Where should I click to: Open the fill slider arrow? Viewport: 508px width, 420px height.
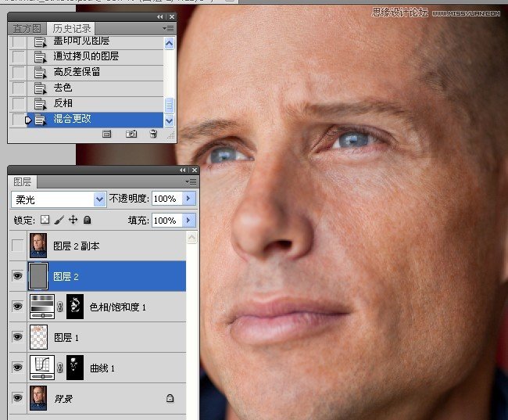[x=189, y=221]
